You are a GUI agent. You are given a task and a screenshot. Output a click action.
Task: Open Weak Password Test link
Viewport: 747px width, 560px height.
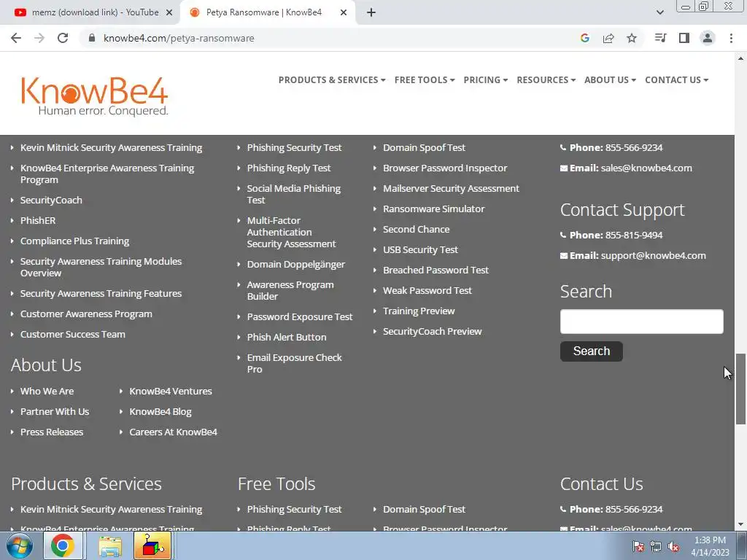tap(427, 291)
